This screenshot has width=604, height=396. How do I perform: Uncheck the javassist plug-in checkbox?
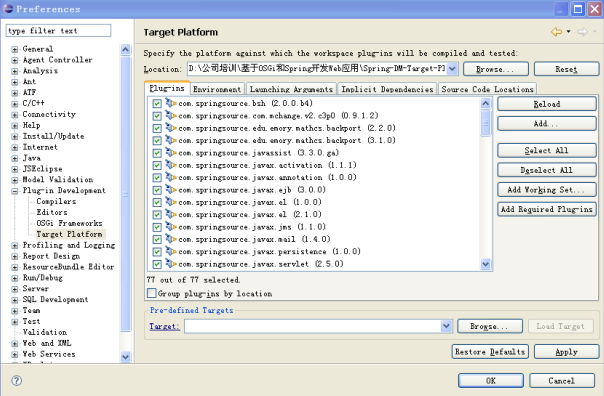[x=157, y=153]
